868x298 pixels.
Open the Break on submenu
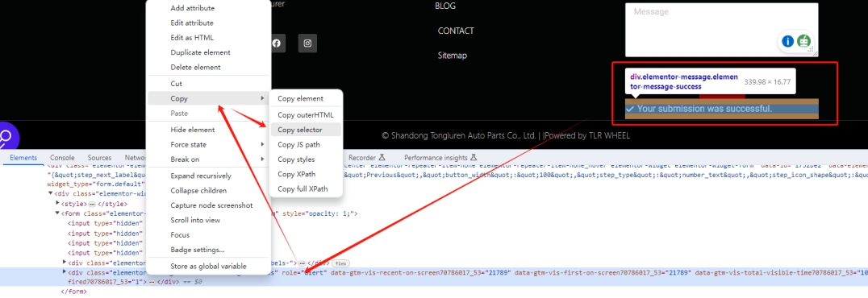tap(209, 159)
